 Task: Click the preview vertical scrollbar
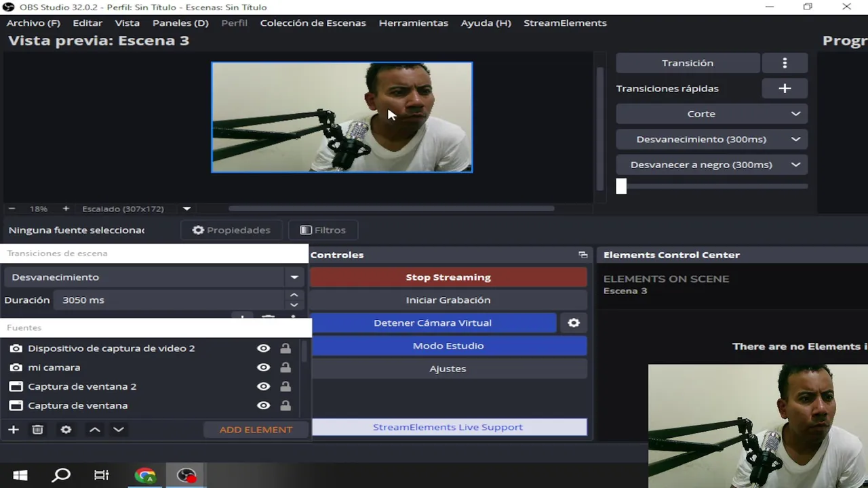[x=599, y=129]
